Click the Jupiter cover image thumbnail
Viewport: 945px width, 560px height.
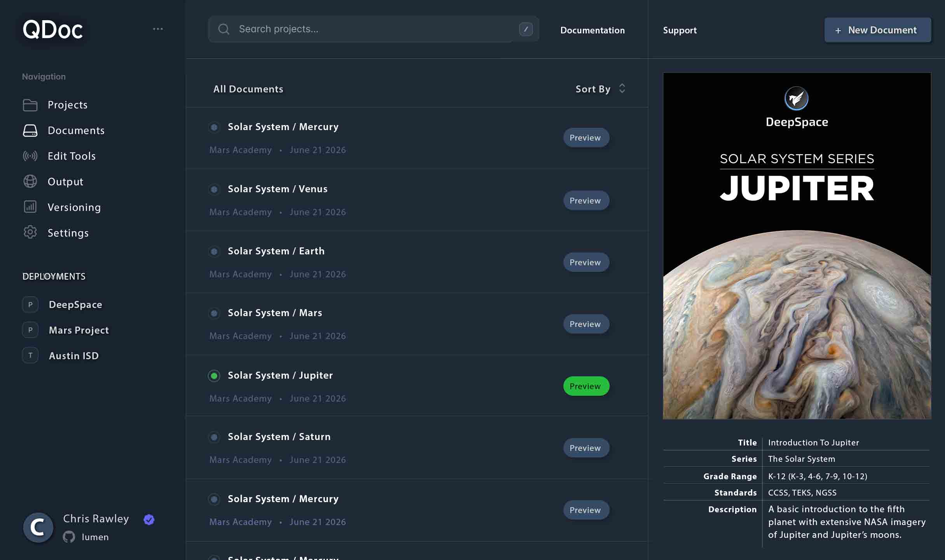coord(797,246)
